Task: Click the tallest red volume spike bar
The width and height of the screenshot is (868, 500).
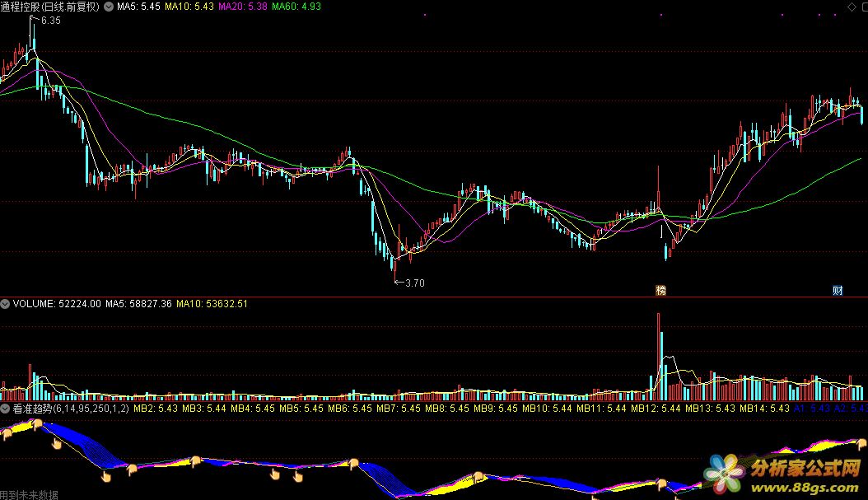Action: [x=658, y=357]
